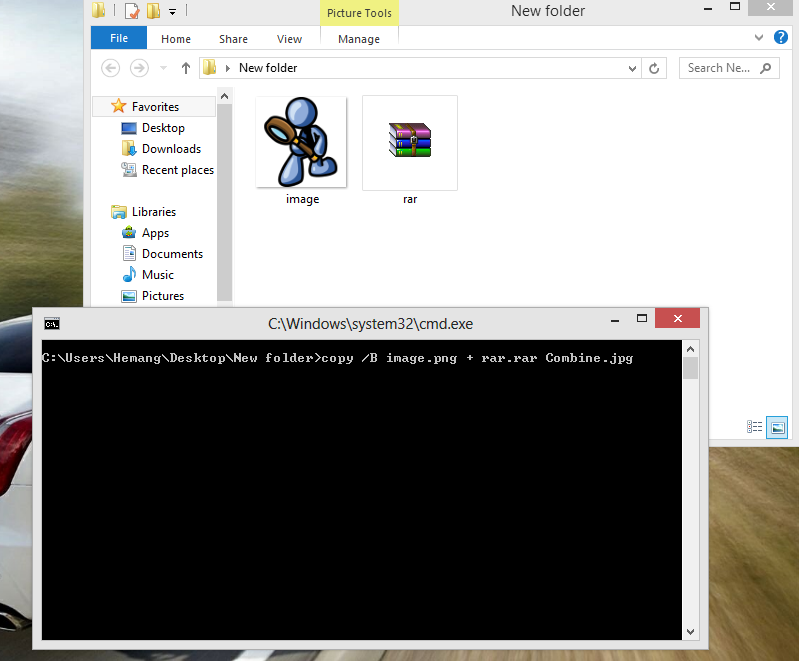Refresh the New folder view
799x661 pixels.
[x=654, y=68]
